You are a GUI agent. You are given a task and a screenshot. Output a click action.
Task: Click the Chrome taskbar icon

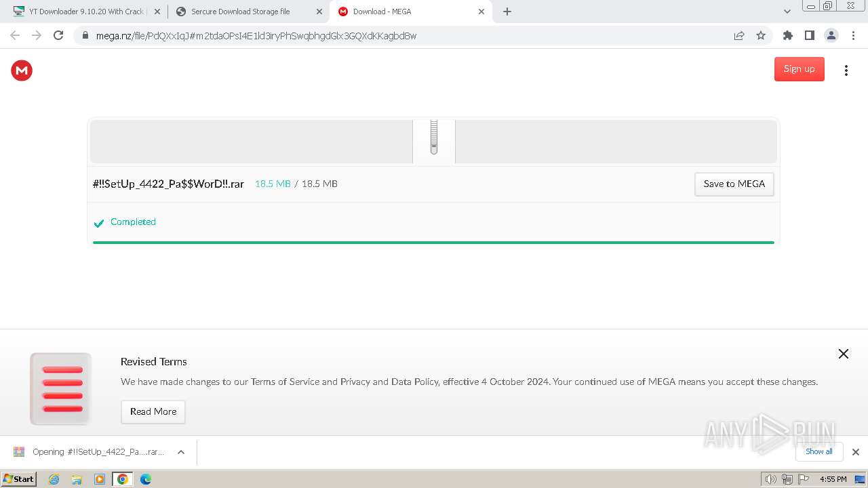tap(123, 479)
